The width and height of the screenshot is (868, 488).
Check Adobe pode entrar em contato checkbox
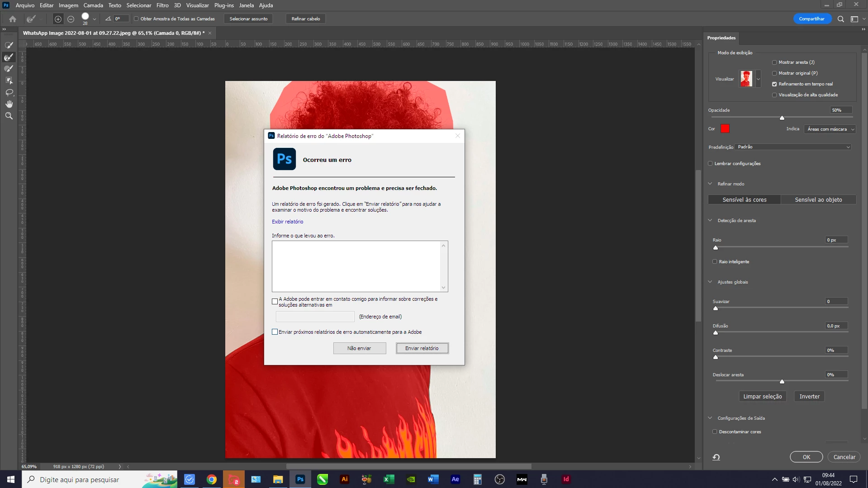(275, 302)
